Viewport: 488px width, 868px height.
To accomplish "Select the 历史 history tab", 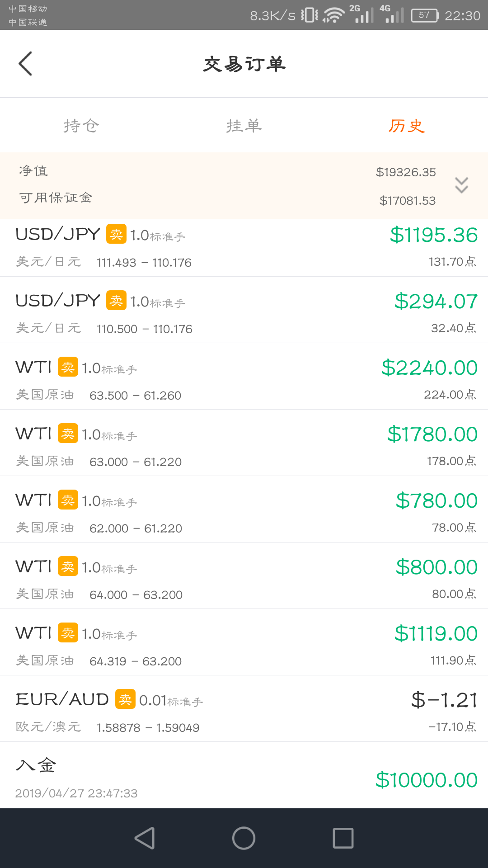I will coord(407,126).
